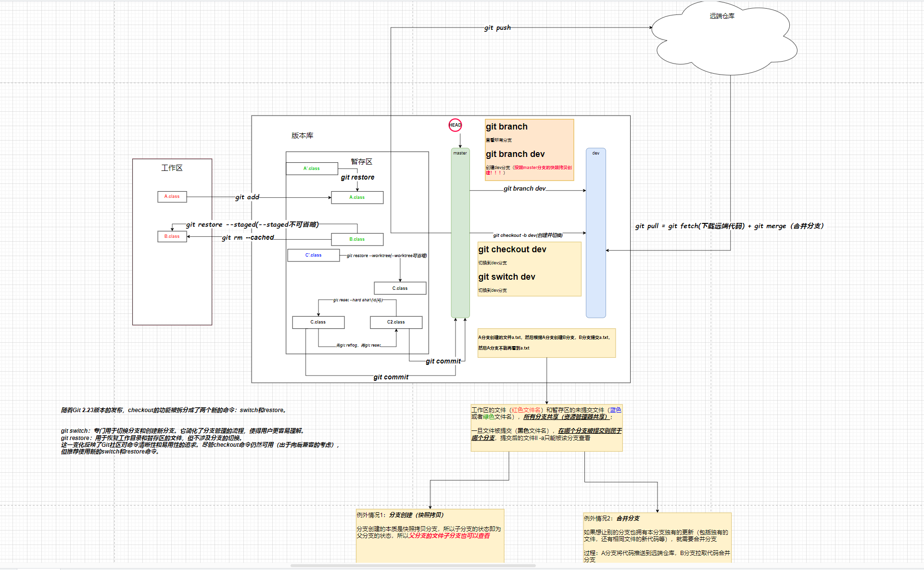
Task: Click the horizontal scrollbar at the bottom
Action: coord(413,566)
